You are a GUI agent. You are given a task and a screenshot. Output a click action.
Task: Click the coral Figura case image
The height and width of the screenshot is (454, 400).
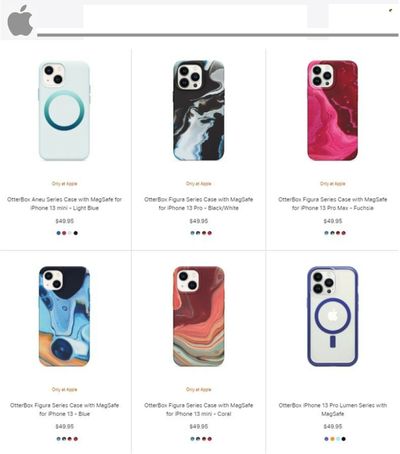[199, 316]
